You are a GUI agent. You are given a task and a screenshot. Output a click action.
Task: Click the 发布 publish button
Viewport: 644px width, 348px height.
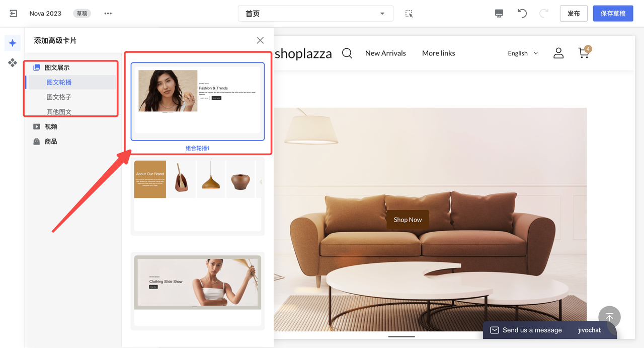coord(574,14)
